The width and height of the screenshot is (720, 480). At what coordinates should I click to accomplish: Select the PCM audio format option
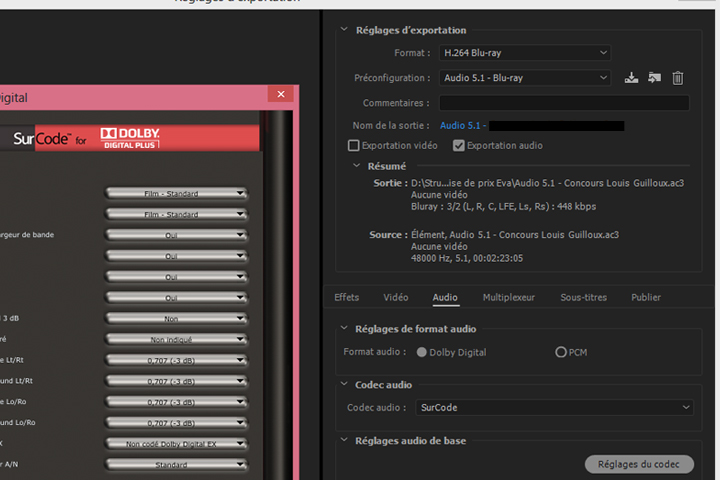(561, 352)
